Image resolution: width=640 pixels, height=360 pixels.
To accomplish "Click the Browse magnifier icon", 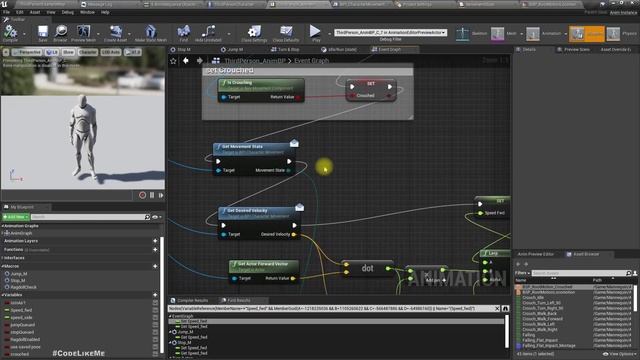I will tap(61, 31).
